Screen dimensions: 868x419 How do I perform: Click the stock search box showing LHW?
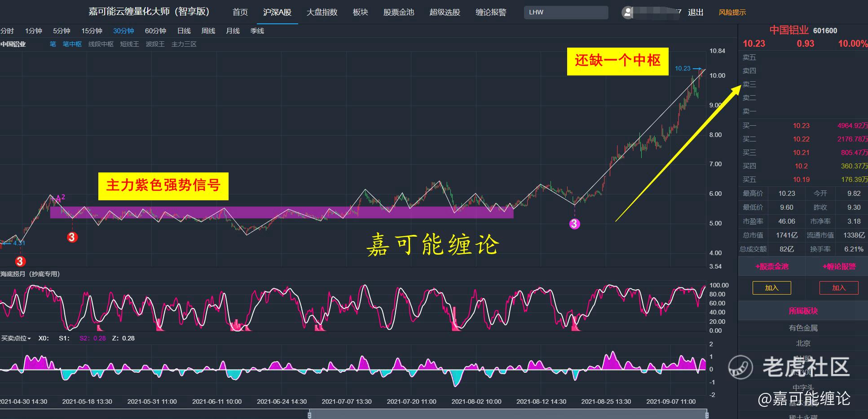coord(566,12)
